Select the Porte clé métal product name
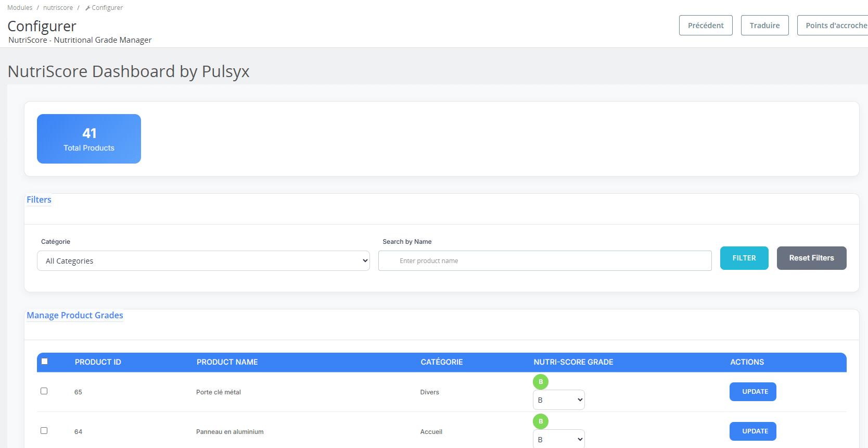Viewport: 868px width, 448px height. [219, 392]
